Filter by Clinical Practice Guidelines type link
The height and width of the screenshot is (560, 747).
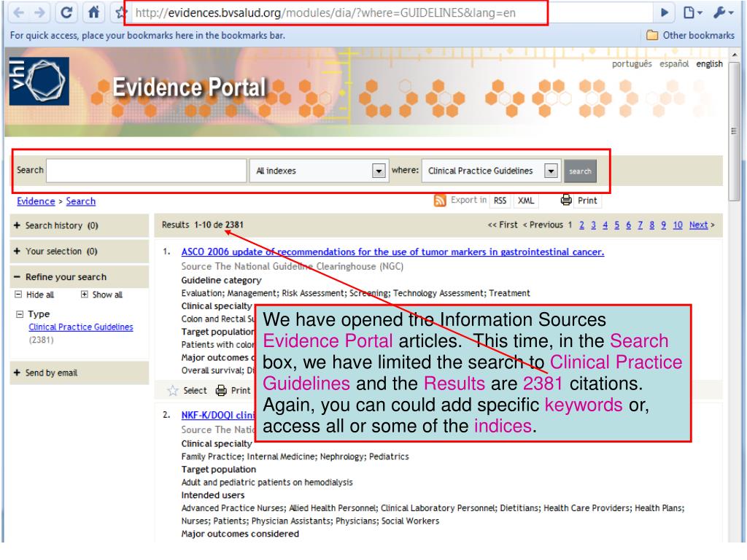(x=80, y=327)
